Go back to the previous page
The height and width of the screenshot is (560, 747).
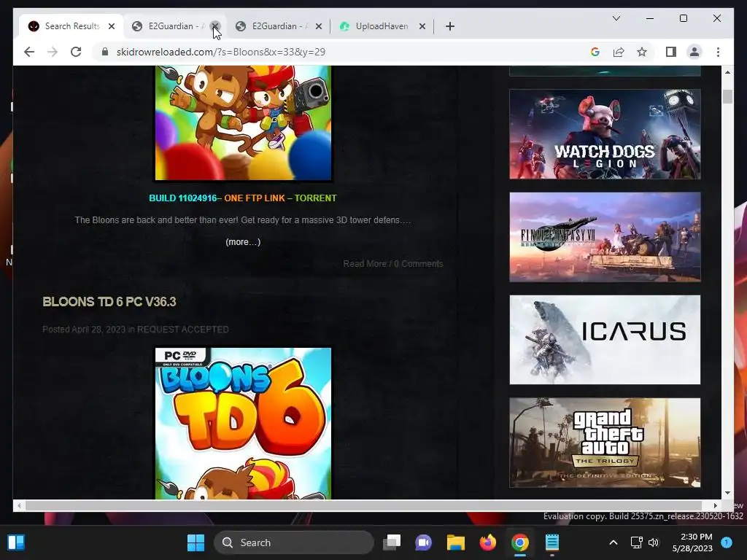coord(29,52)
